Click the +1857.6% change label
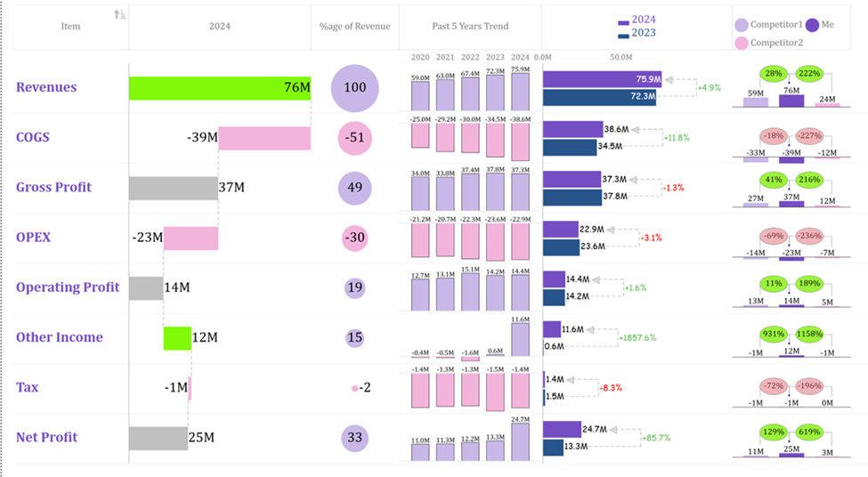Screen dimensions: 868x477 click(638, 338)
